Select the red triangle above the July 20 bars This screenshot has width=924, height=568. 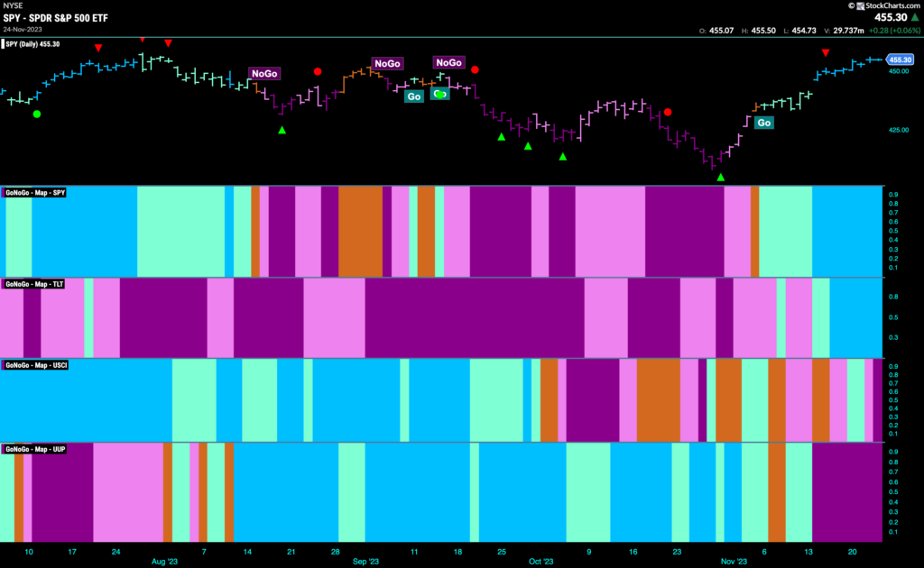(98, 48)
